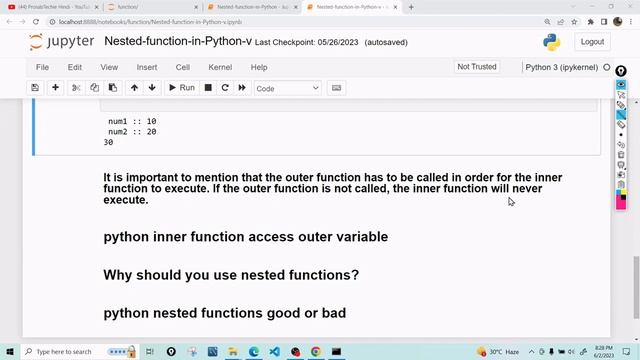Image resolution: width=640 pixels, height=360 pixels.
Task: Select the dot pen-size tool
Action: pyautogui.click(x=621, y=135)
